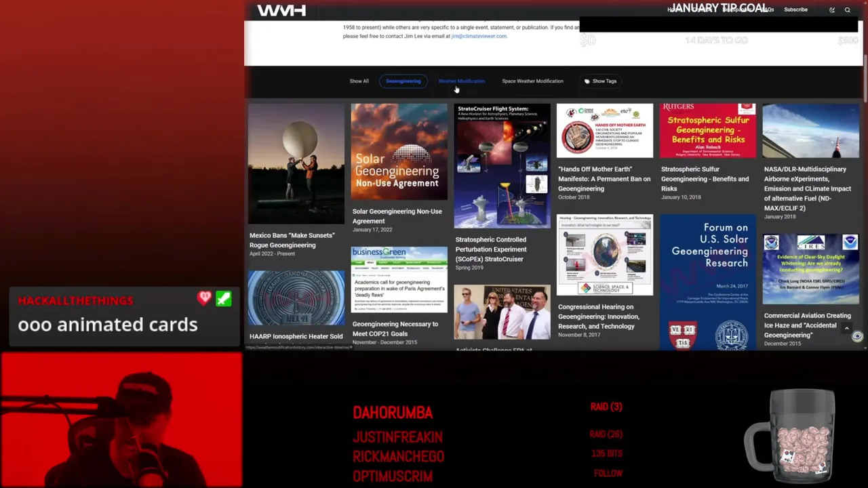Click 'Solar Geoengineering Non-Use Agreement' title text
868x488 pixels.
397,216
